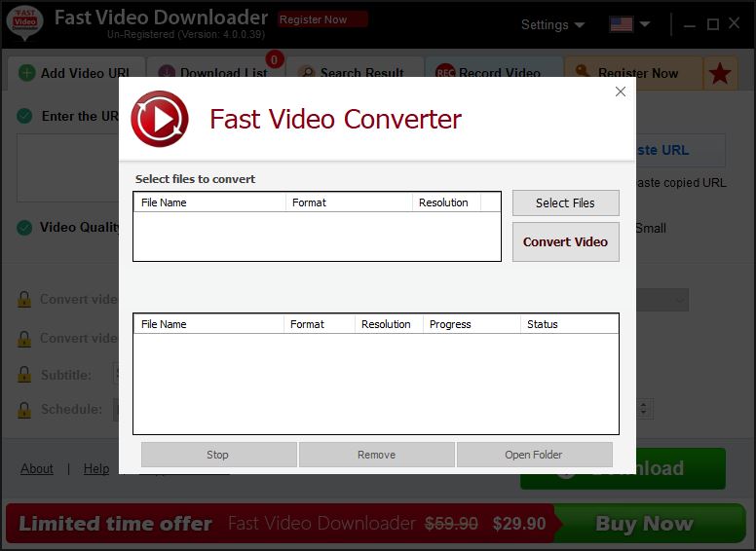Viewport: 756px width, 551px height.
Task: Click green check icon beside Enter the URL
Action: 24,116
